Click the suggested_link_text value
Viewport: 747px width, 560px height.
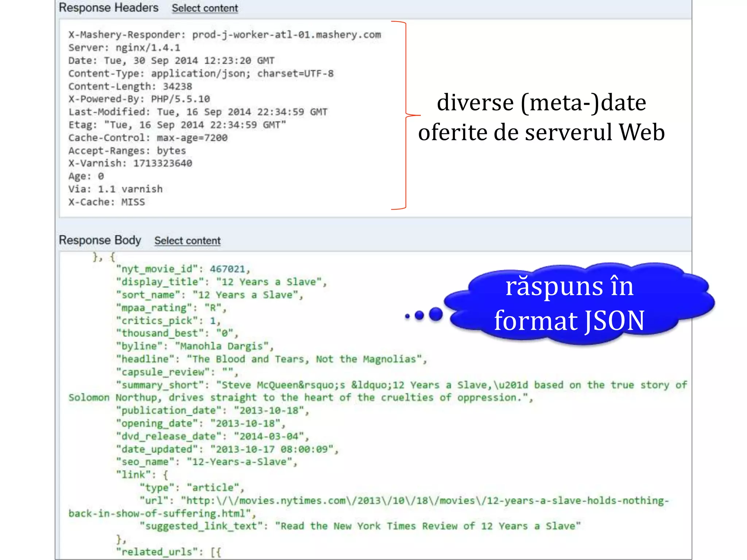coord(427,526)
